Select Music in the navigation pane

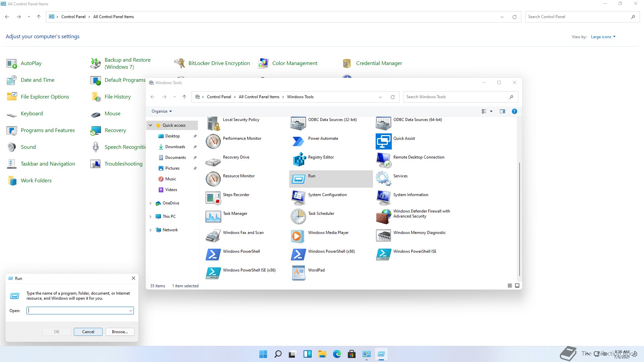click(x=170, y=179)
